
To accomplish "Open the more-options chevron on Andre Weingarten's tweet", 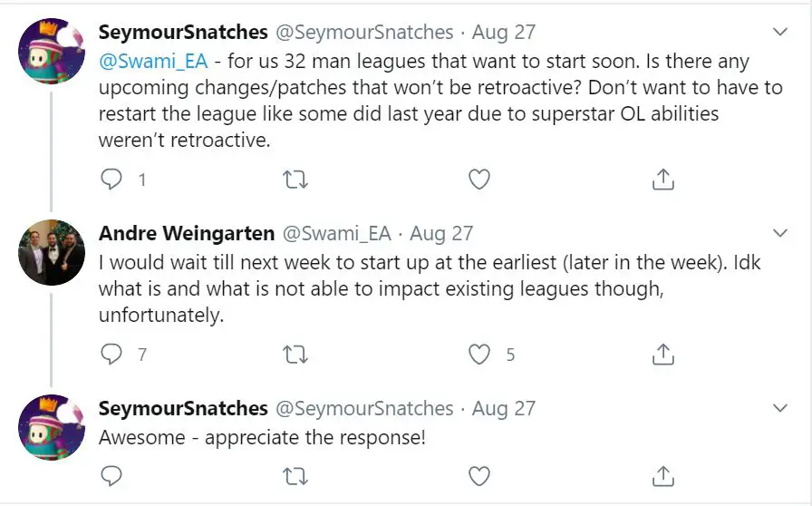I will [x=780, y=233].
